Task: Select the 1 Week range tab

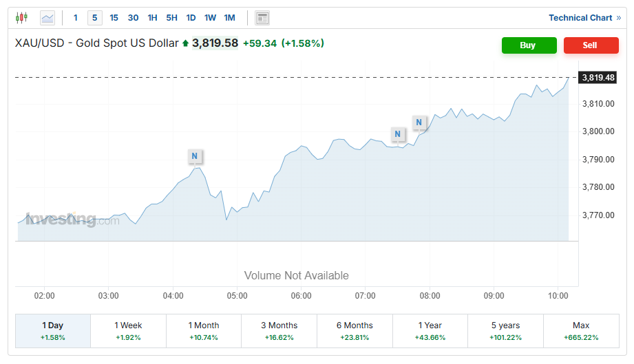Action: (x=128, y=331)
